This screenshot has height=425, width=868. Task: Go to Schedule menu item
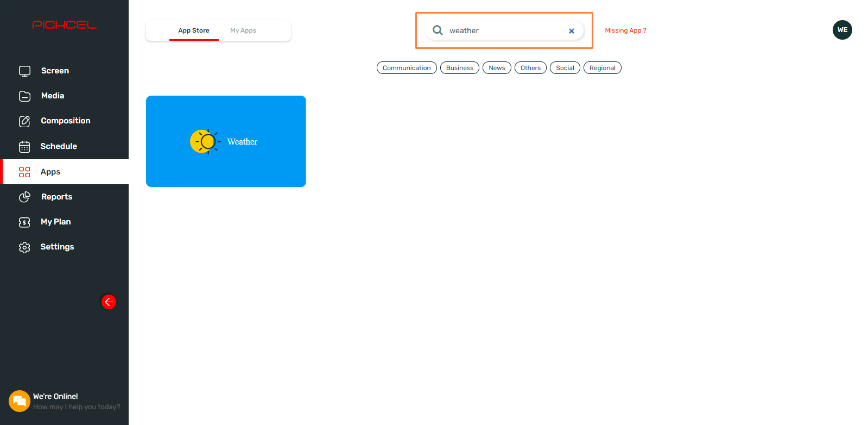[x=64, y=146]
